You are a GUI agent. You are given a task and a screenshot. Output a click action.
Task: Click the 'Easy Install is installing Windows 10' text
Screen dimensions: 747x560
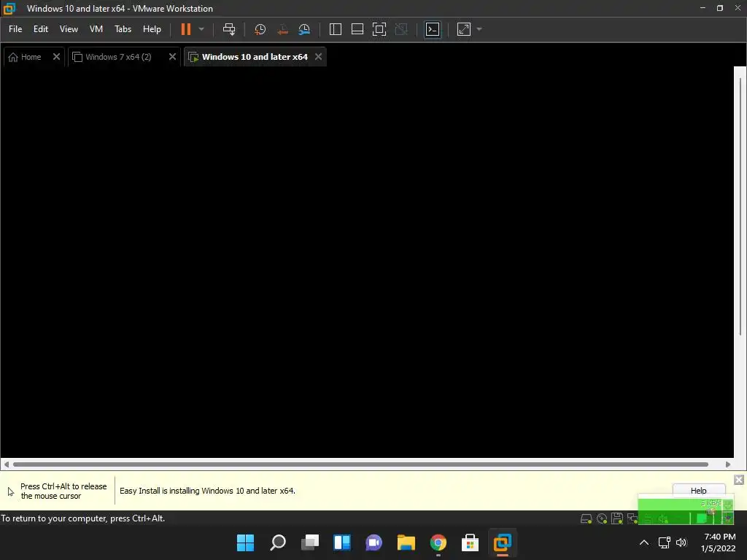(x=207, y=491)
